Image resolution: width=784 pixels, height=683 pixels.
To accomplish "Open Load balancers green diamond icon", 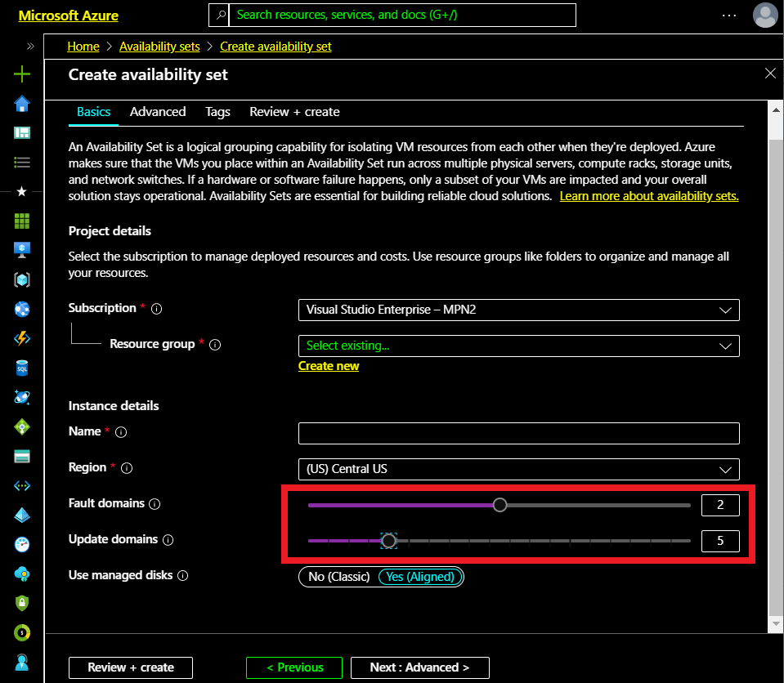I will (x=22, y=427).
